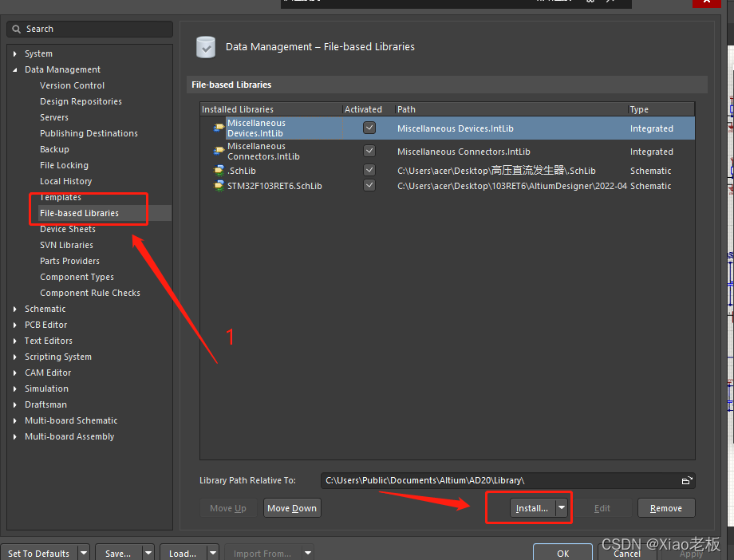Viewport: 734px width, 560px height.
Task: Expand the Draftsman tree node
Action: click(15, 404)
